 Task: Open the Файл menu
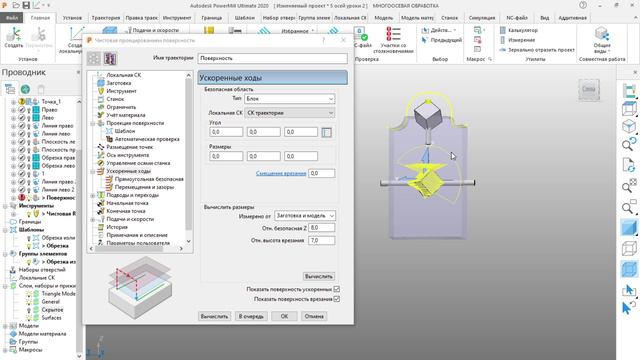tap(11, 18)
